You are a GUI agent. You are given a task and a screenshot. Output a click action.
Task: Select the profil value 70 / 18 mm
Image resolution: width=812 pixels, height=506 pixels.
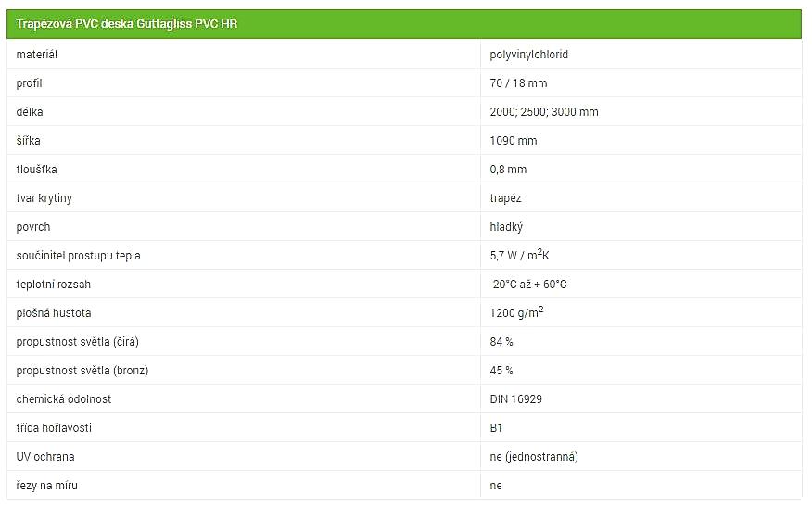tap(518, 82)
